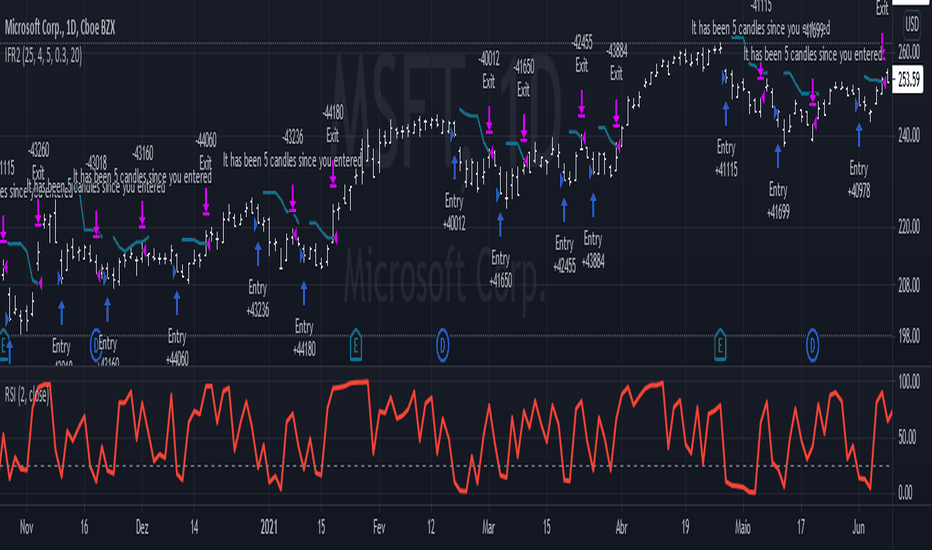This screenshot has width=932, height=550.
Task: Click the -43260 Exit trade label
Action: click(38, 161)
